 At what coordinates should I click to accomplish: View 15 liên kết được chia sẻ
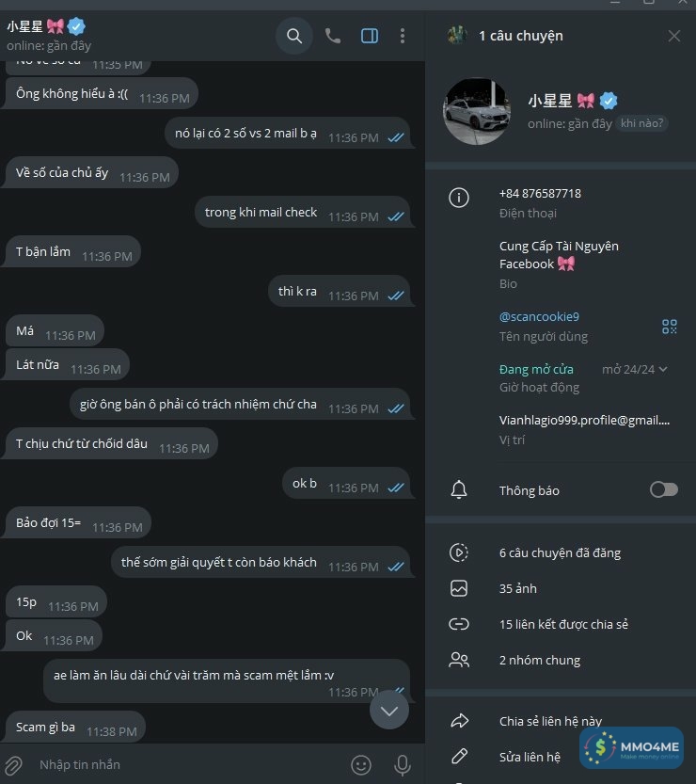pyautogui.click(x=560, y=625)
